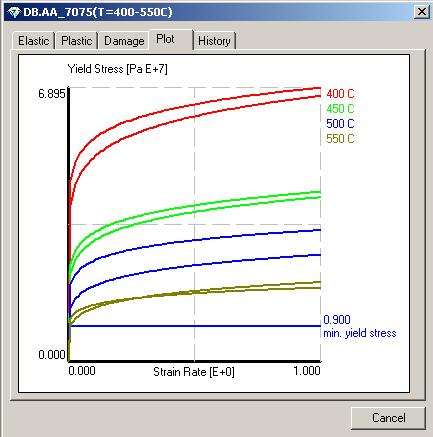Click the diamond application icon in title bar
433x437 pixels.
pyautogui.click(x=14, y=13)
